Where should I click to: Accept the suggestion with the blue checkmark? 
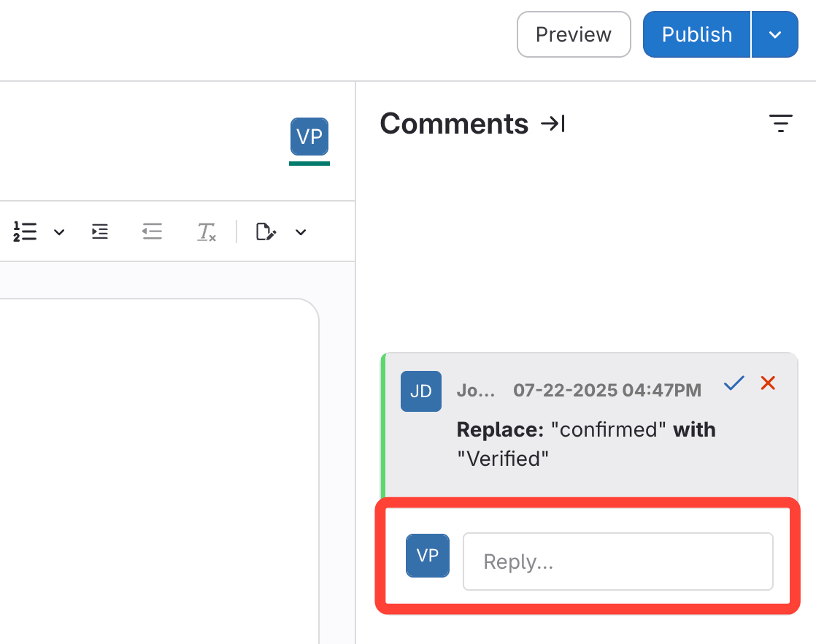pyautogui.click(x=734, y=383)
